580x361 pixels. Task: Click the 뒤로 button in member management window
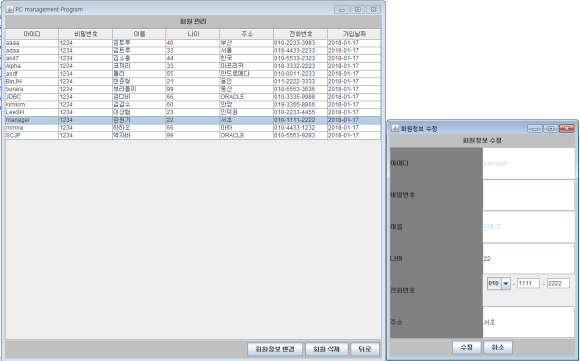click(365, 349)
